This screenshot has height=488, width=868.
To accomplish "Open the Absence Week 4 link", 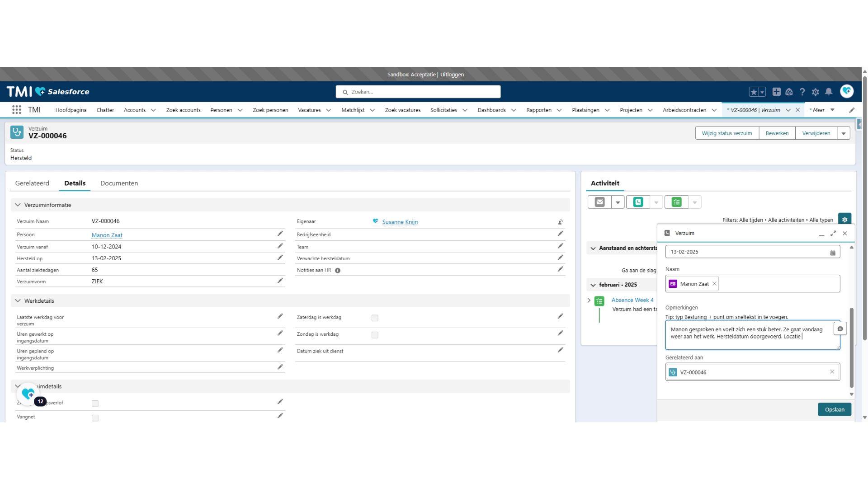I will pyautogui.click(x=632, y=300).
